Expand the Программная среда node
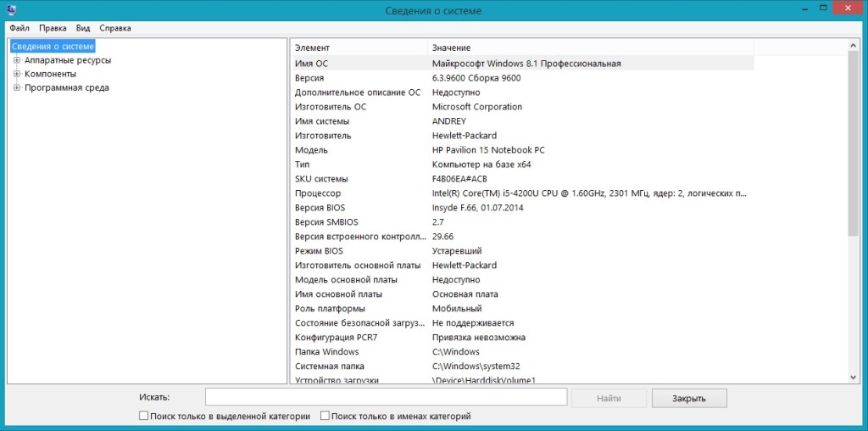Screen dimensions: 868x431 coord(17,88)
